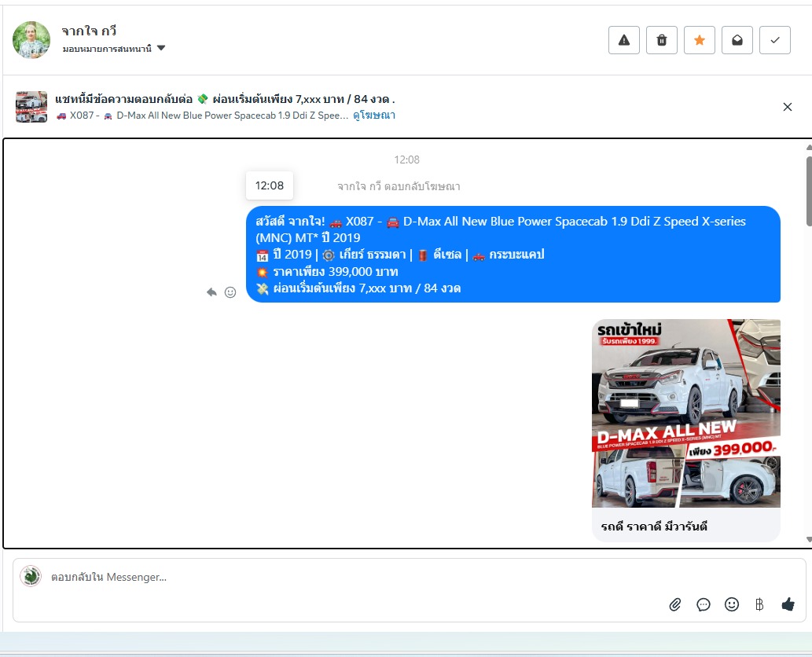812x657 pixels.
Task: Click the contact name จากใจ กวี
Action: [x=89, y=31]
